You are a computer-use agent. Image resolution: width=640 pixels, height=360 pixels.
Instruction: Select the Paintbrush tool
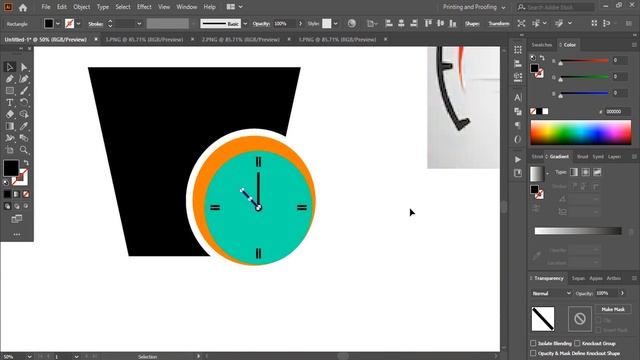pos(24,91)
